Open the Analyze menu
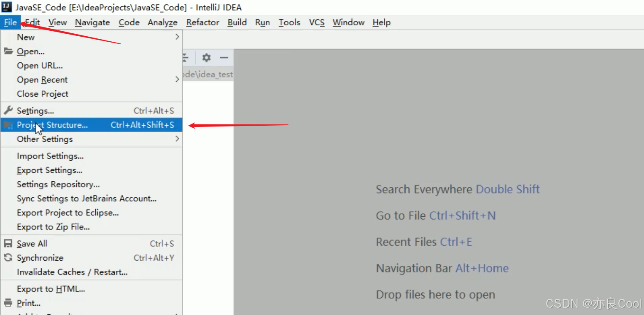The width and height of the screenshot is (644, 315). 162,22
